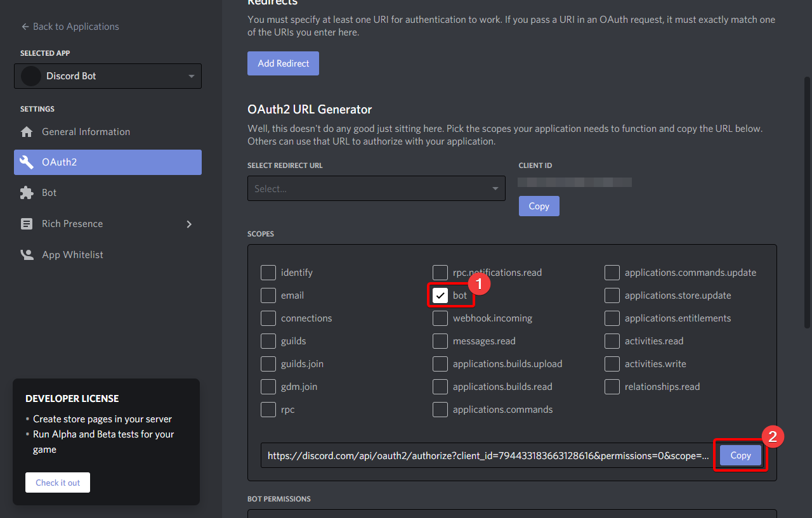Check the applications.commands.update checkbox
The height and width of the screenshot is (518, 812).
[x=612, y=273]
